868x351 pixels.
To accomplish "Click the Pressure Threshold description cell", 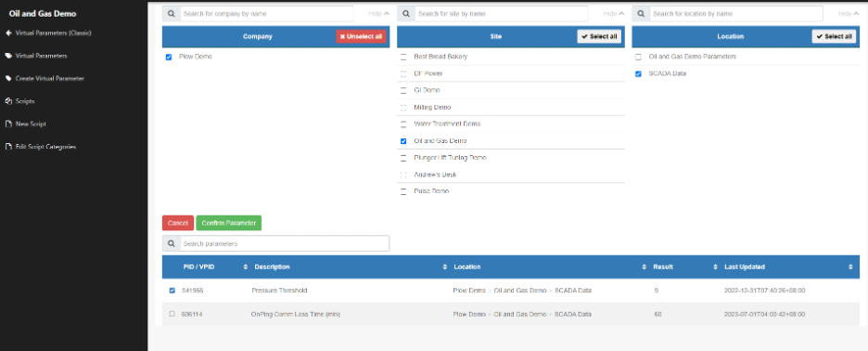I will pos(279,291).
